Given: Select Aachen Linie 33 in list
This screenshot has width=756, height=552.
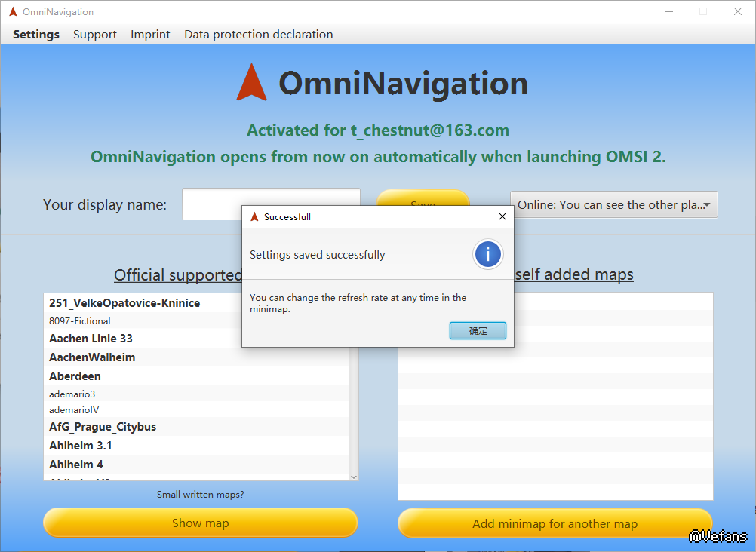Looking at the screenshot, I should [195, 339].
